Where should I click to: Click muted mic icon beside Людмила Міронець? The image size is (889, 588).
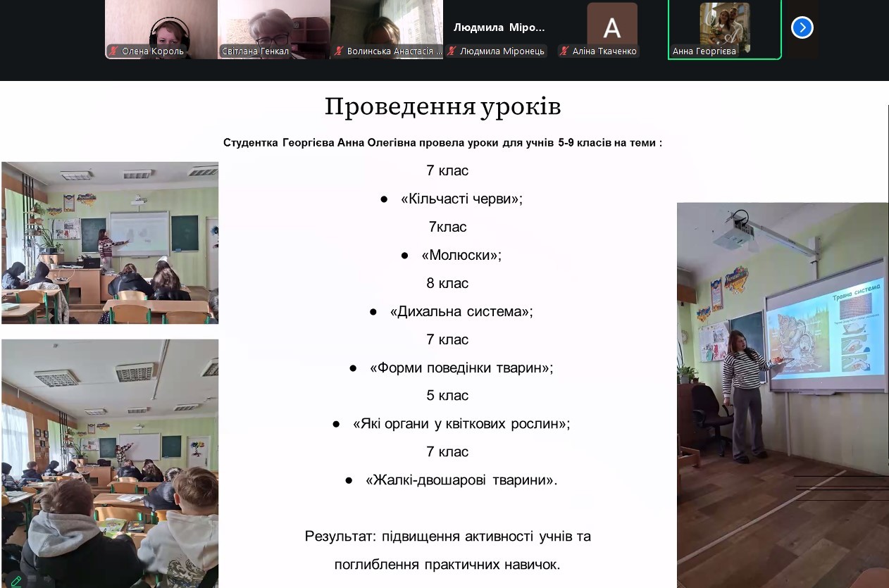452,51
